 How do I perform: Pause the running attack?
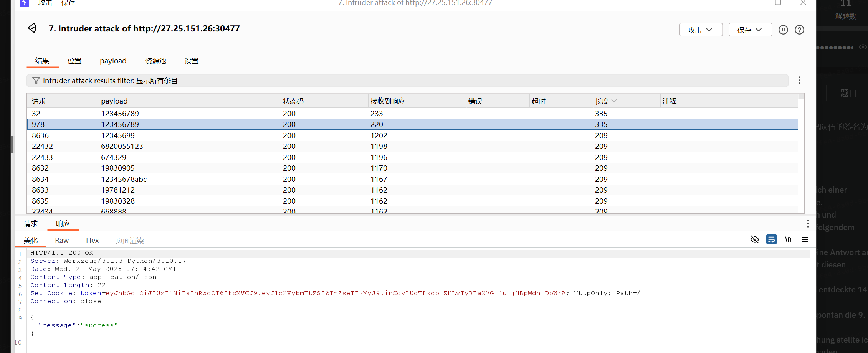(x=783, y=30)
